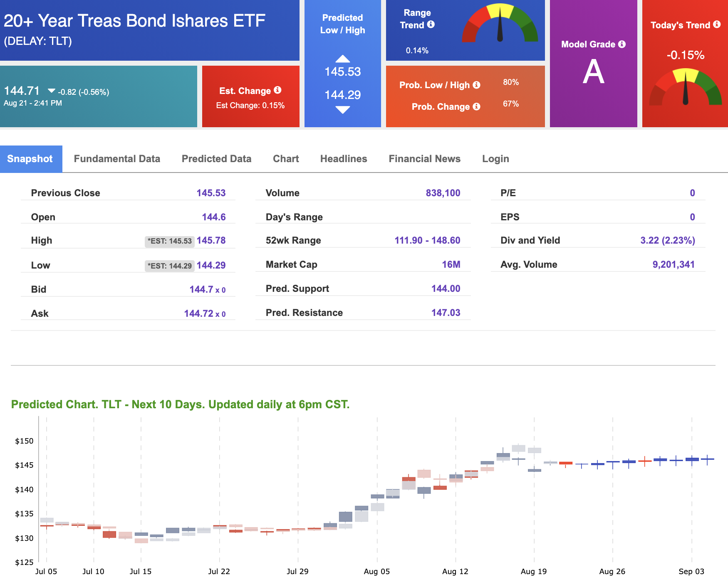Image resolution: width=728 pixels, height=582 pixels.
Task: Click the down arrow below predicted low 144.29
Action: [343, 110]
